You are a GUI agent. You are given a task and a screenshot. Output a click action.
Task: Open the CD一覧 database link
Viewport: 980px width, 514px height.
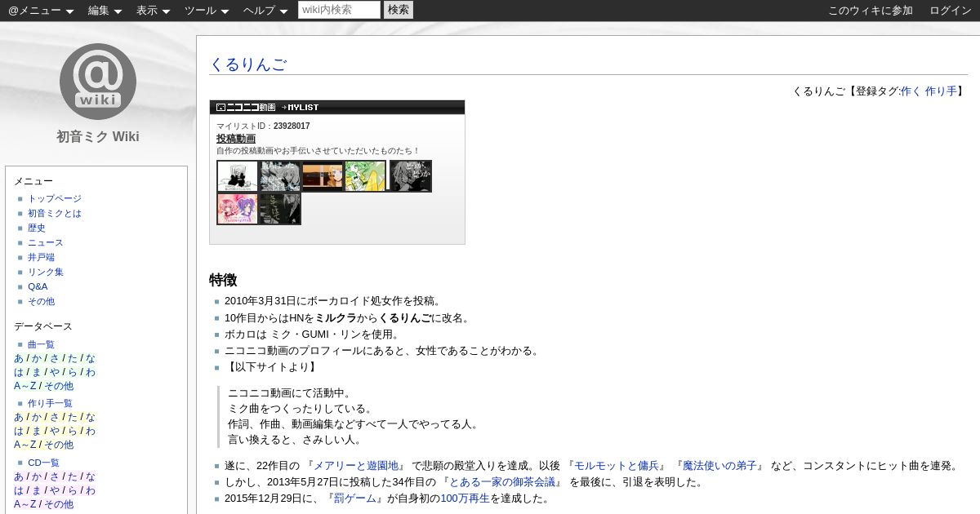tap(43, 463)
